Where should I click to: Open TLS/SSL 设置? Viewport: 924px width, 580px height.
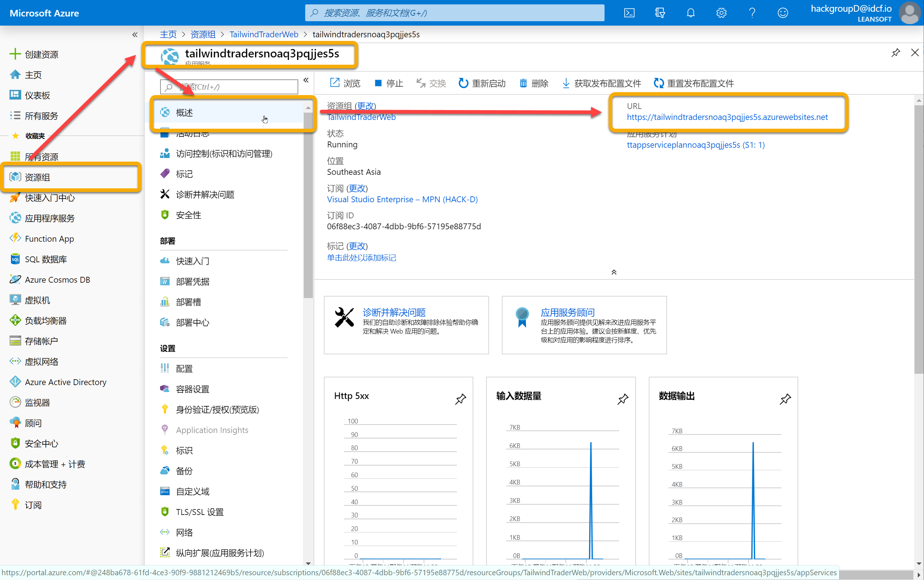pos(192,512)
